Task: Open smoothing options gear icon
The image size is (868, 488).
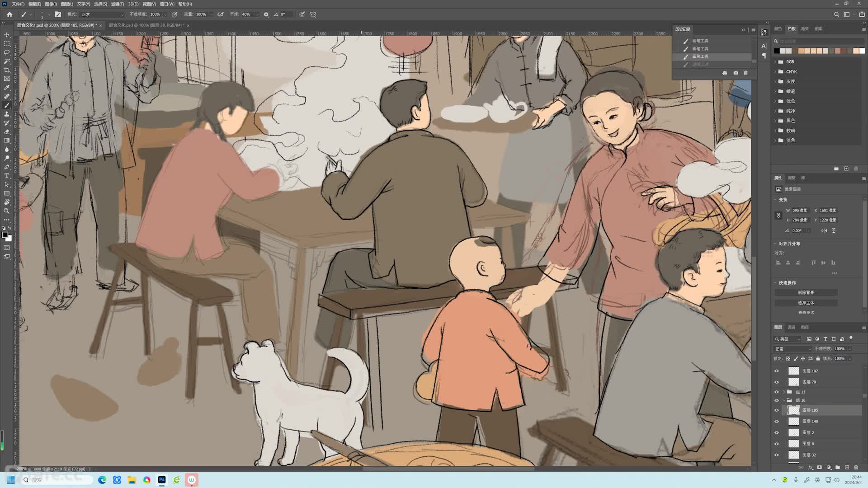Action: (x=266, y=14)
